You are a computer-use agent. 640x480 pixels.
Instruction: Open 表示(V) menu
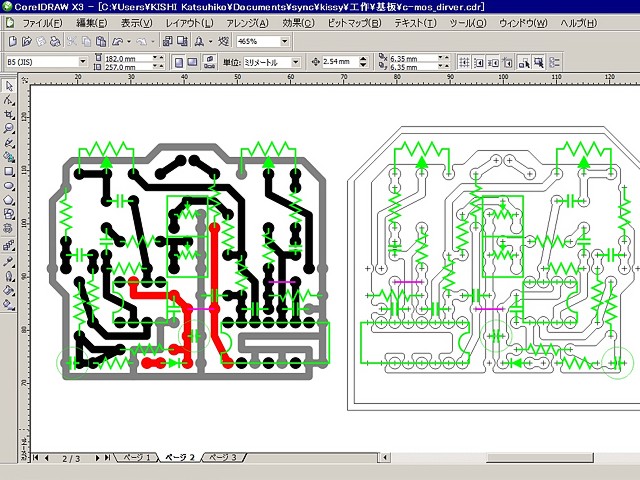click(x=136, y=23)
